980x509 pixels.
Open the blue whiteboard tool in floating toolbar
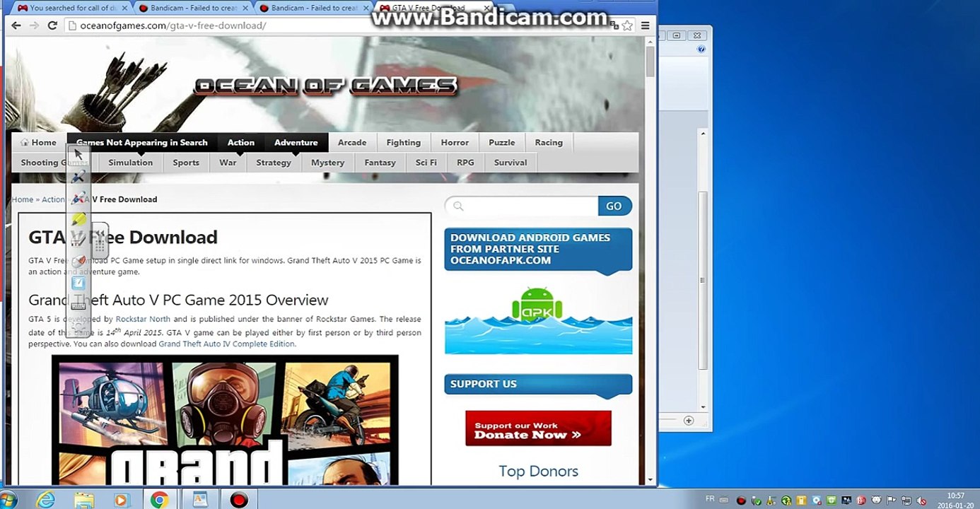click(x=78, y=283)
